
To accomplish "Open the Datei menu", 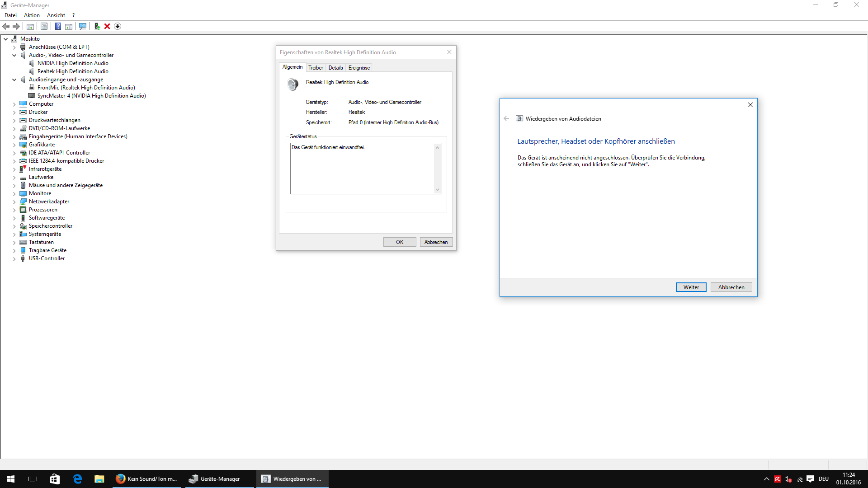I will pyautogui.click(x=10, y=15).
